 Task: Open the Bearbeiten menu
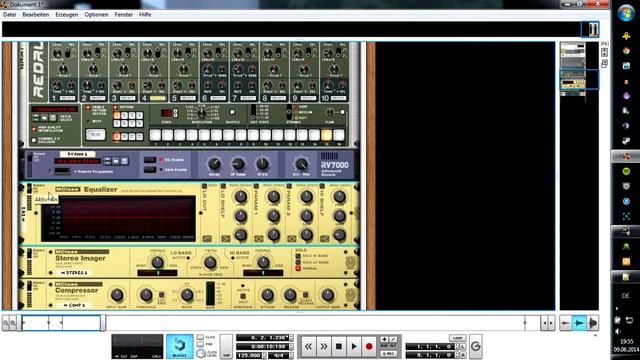point(36,14)
